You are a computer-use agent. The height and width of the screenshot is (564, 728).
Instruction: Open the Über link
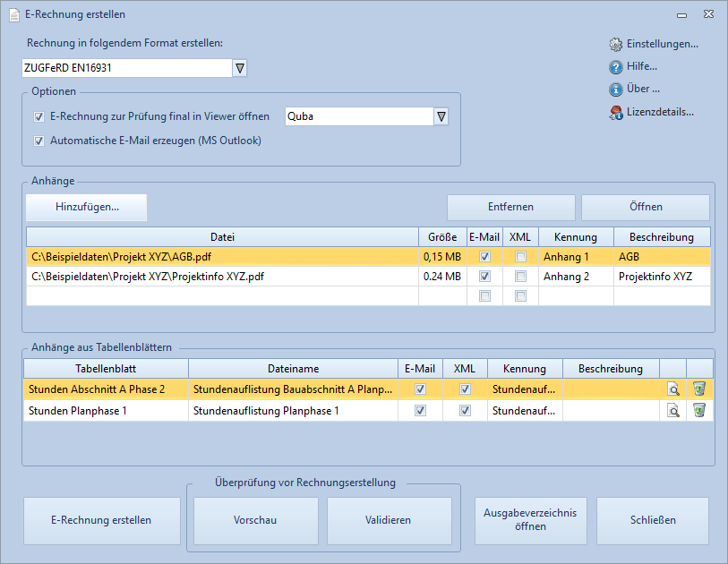pyautogui.click(x=643, y=89)
